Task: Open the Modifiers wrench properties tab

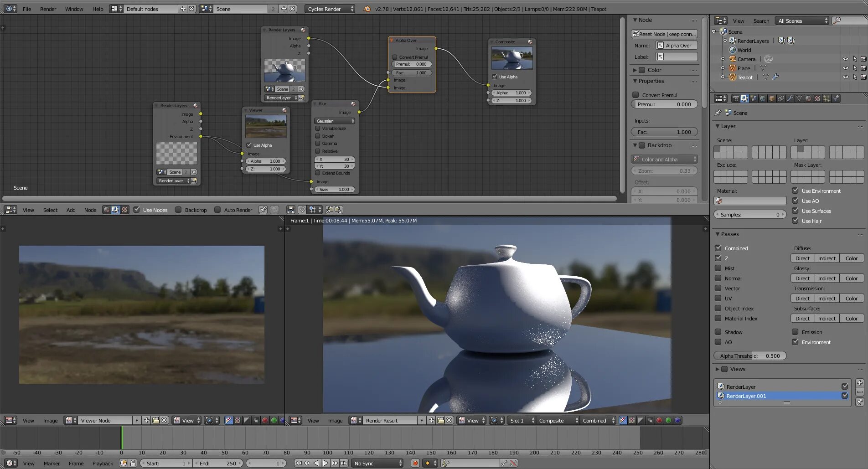Action: point(790,98)
